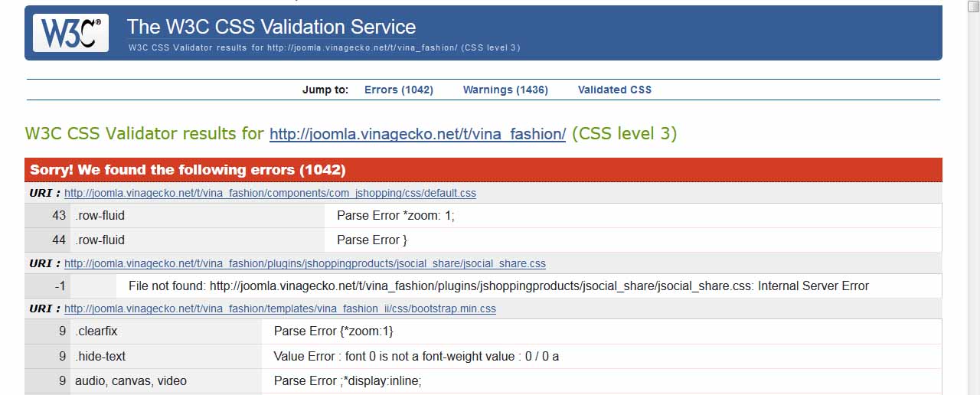Select the 'Parse Error *zoom: 1;' message

point(395,216)
